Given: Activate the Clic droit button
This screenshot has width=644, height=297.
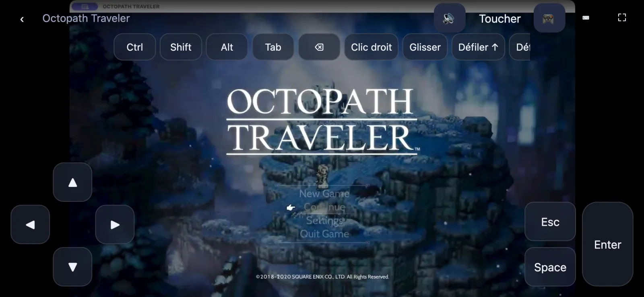Looking at the screenshot, I should pyautogui.click(x=372, y=47).
